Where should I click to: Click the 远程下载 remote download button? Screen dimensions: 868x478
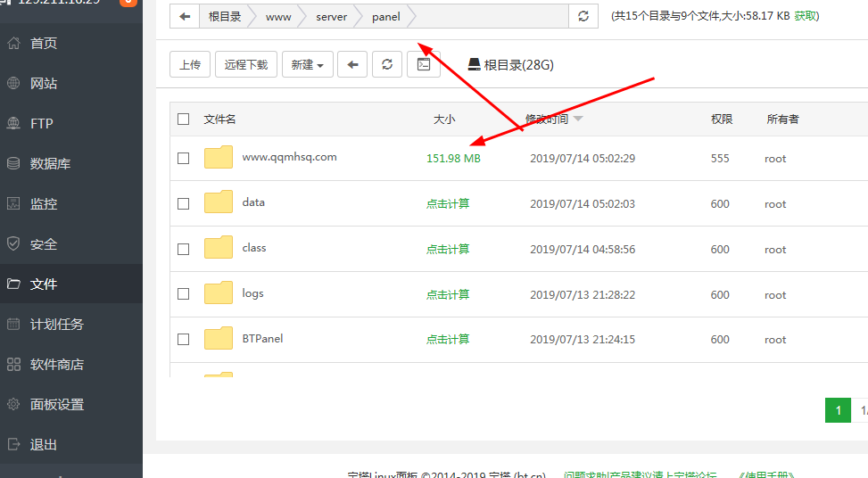coord(246,65)
